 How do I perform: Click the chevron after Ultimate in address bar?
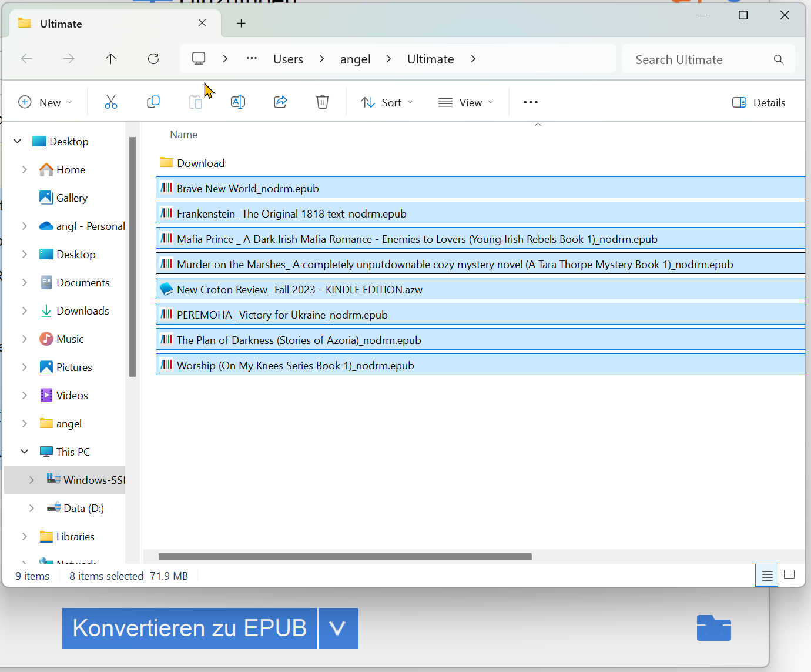(x=473, y=59)
